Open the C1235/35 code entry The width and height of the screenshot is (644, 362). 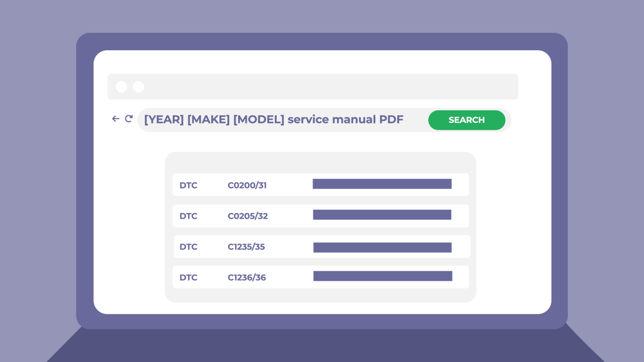click(x=246, y=247)
